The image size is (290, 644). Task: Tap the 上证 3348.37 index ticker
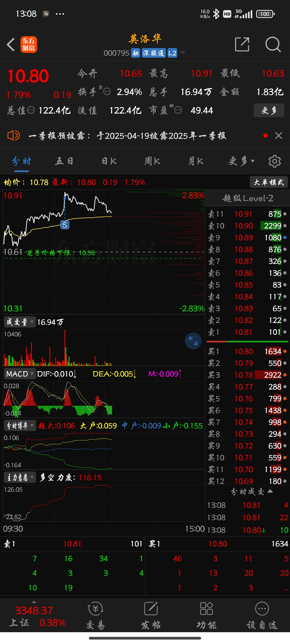(38, 617)
